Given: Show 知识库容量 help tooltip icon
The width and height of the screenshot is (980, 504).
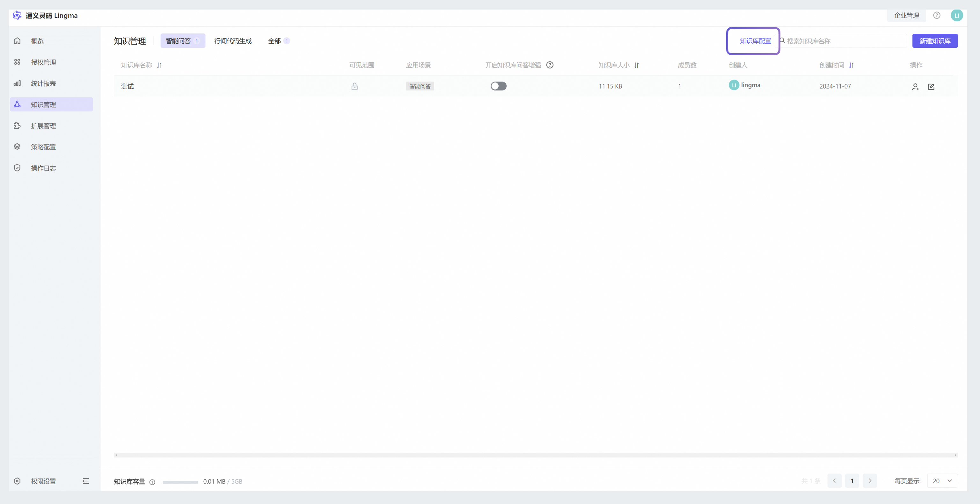Looking at the screenshot, I should click(152, 482).
